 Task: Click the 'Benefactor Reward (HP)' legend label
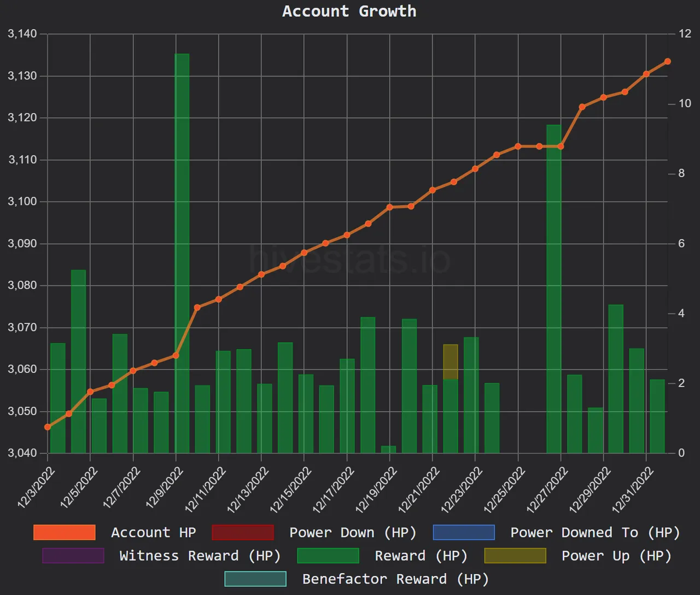click(395, 579)
